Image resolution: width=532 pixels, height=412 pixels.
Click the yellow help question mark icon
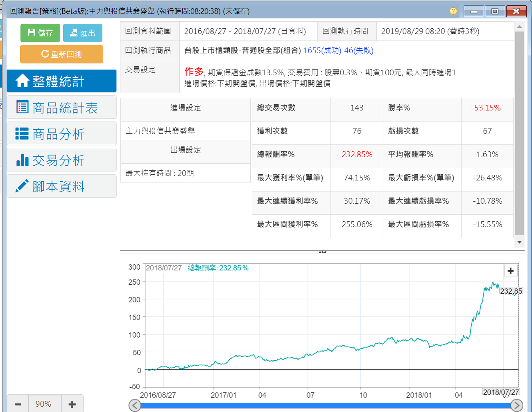[x=453, y=11]
